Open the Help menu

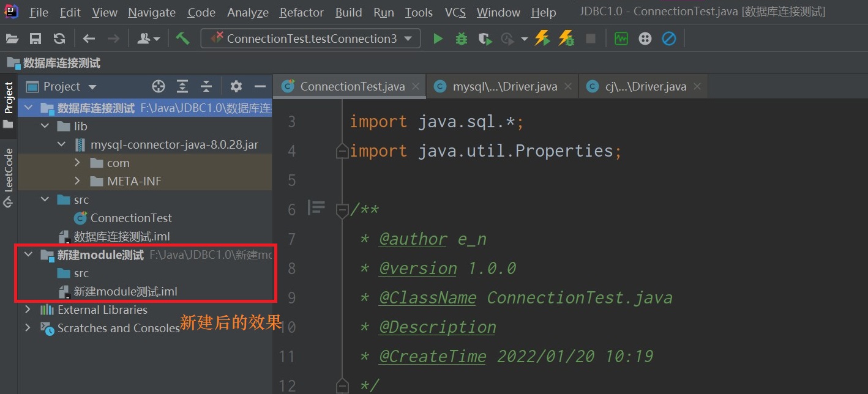pyautogui.click(x=544, y=12)
